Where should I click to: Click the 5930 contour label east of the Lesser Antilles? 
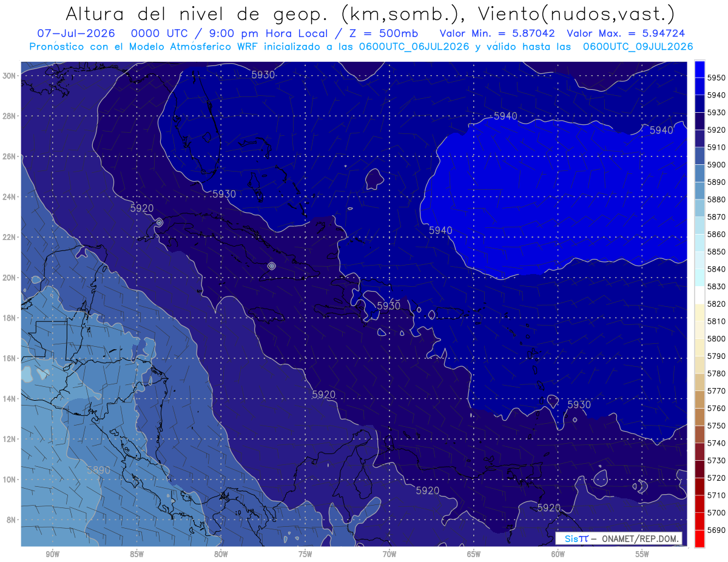[579, 404]
